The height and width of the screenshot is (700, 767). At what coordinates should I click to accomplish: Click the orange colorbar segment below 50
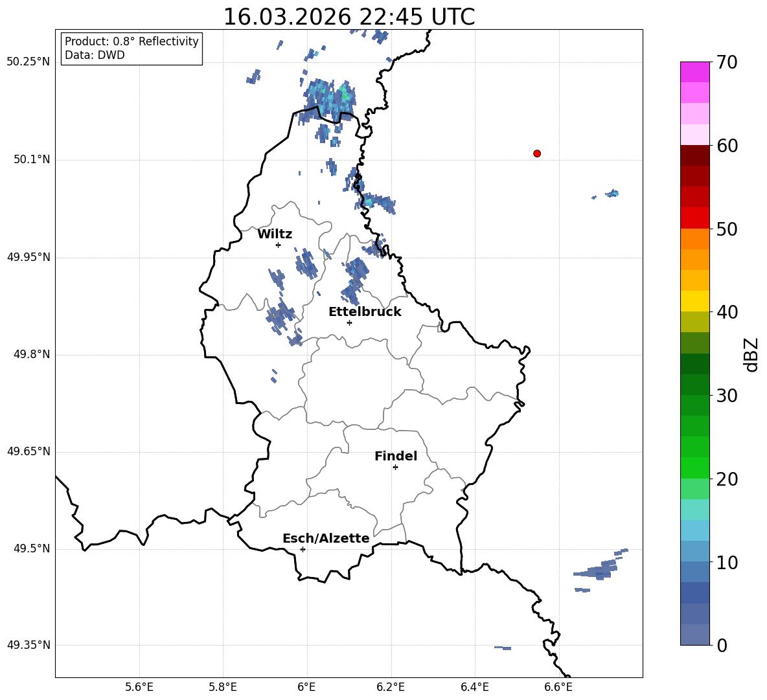tap(694, 239)
